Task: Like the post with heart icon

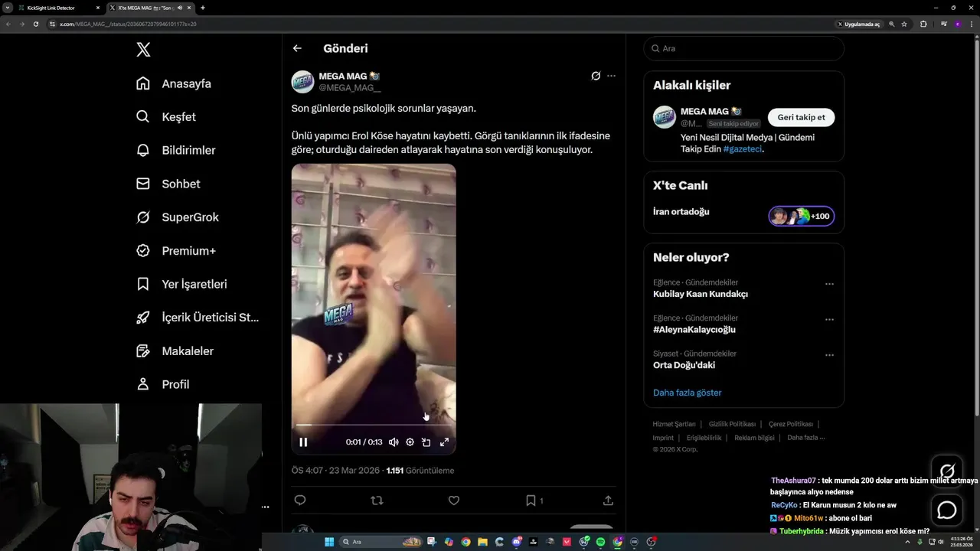Action: click(x=454, y=500)
